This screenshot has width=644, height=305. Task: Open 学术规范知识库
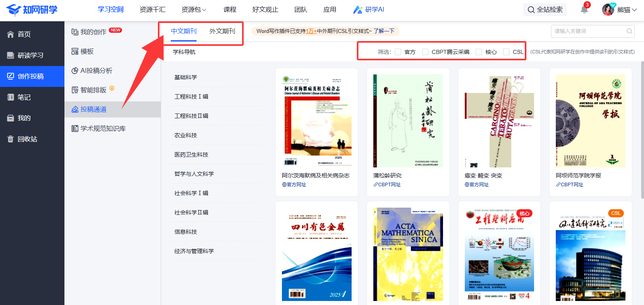point(103,128)
